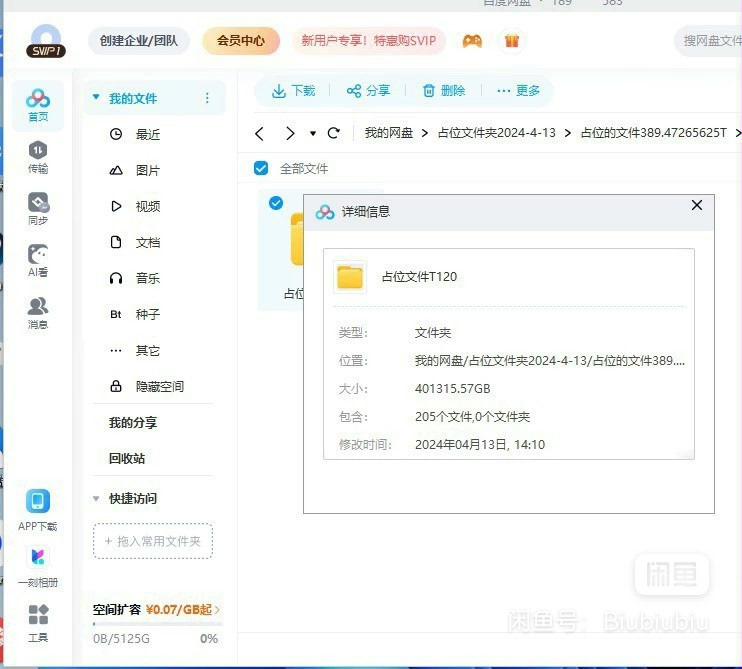Click the game controller icon
This screenshot has height=669, width=742.
point(472,41)
